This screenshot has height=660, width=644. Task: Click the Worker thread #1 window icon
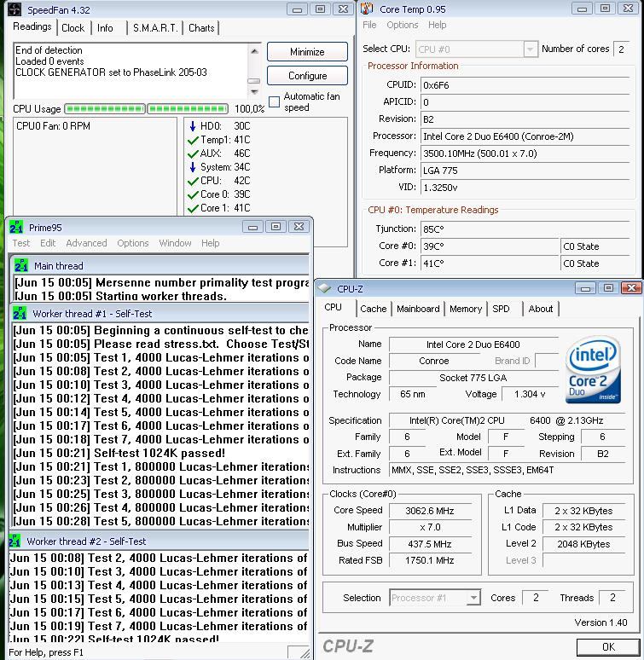tap(20, 314)
